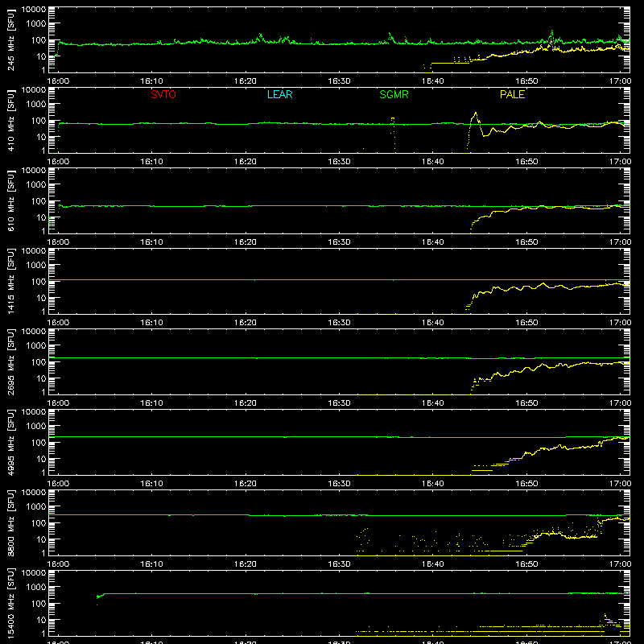This screenshot has height=644, width=644.
Task: Click the 16:30 tick label below 4995 MHz plot
Action: (339, 484)
